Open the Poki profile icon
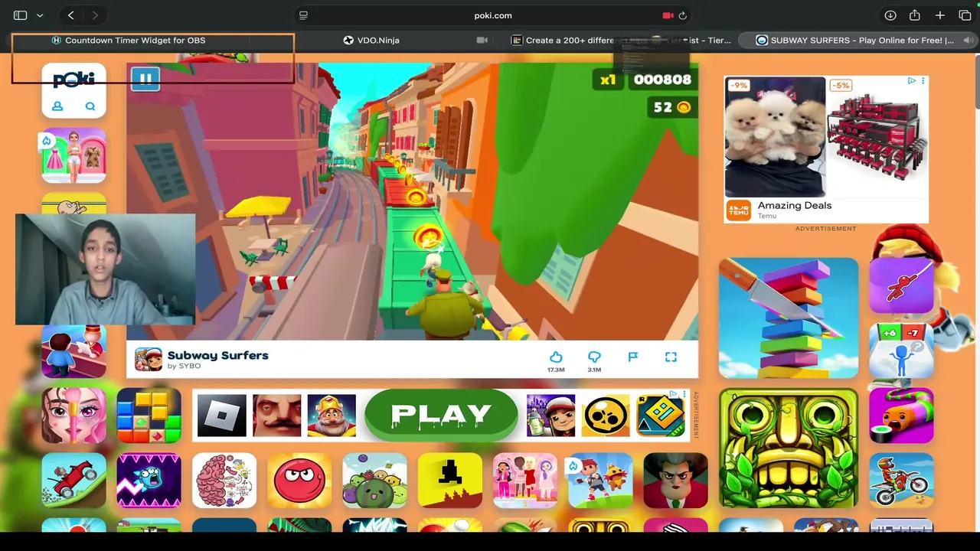980x551 pixels. click(57, 106)
